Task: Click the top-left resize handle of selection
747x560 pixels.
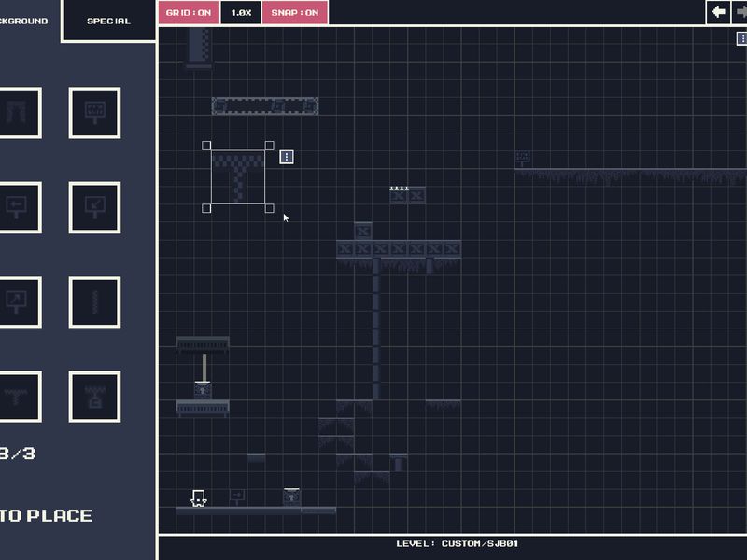Action: click(206, 146)
